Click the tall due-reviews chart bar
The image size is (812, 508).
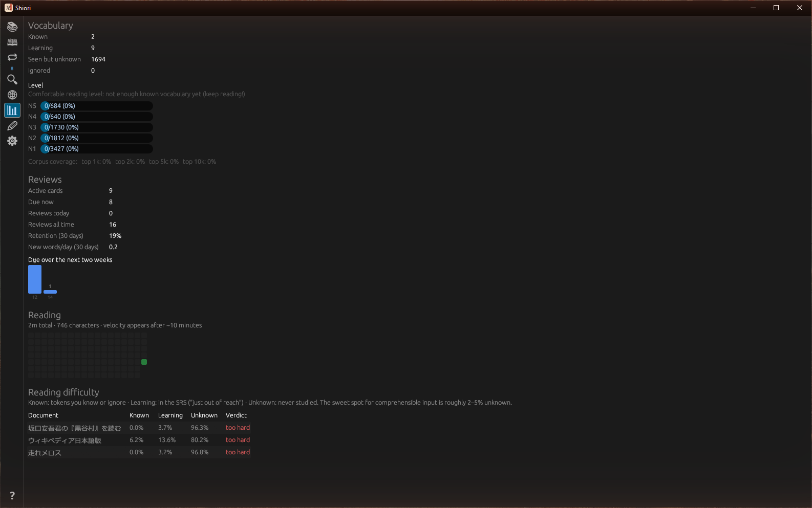(x=35, y=279)
